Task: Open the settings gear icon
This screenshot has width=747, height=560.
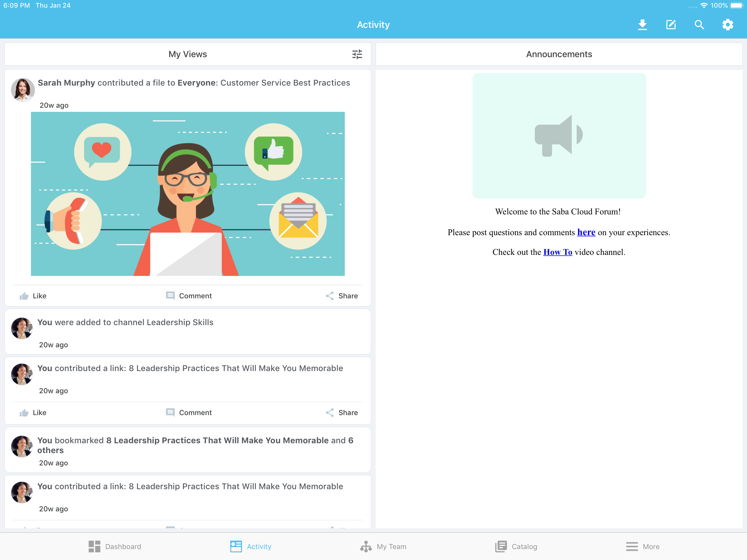Action: 727,25
